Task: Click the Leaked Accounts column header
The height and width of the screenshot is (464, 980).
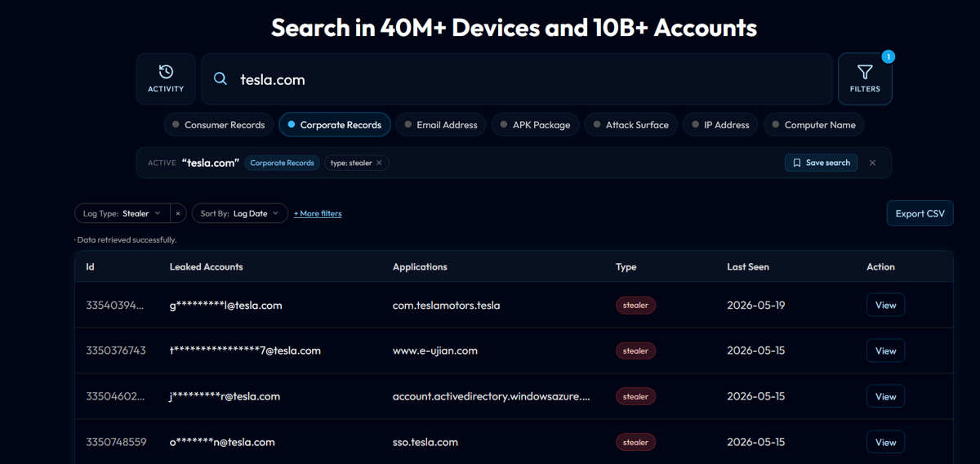Action: tap(207, 266)
